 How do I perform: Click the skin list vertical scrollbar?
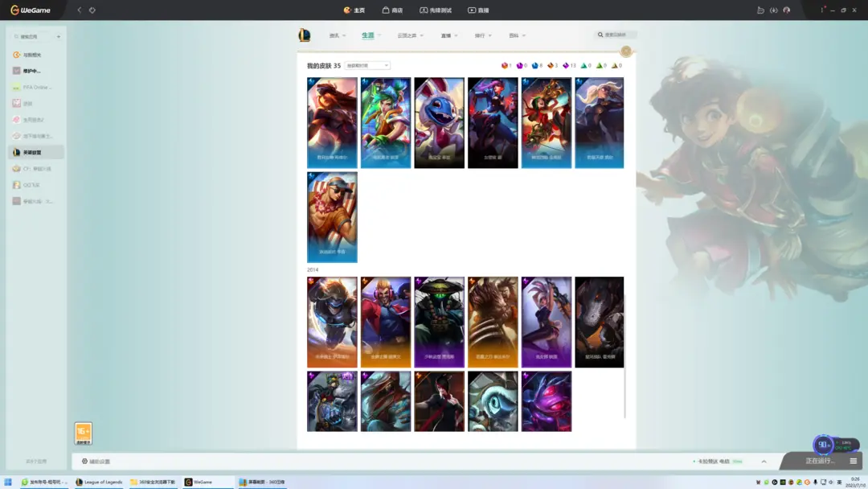625,355
